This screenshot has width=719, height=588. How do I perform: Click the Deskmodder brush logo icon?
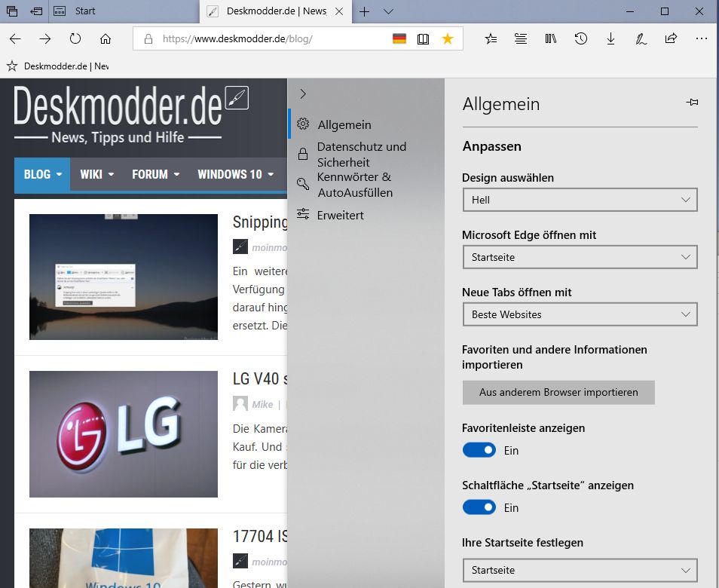237,98
